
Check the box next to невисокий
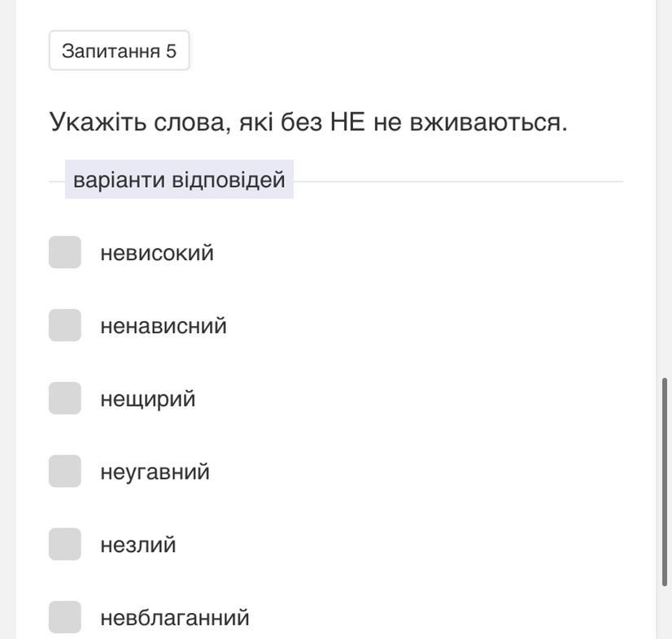[x=65, y=252]
